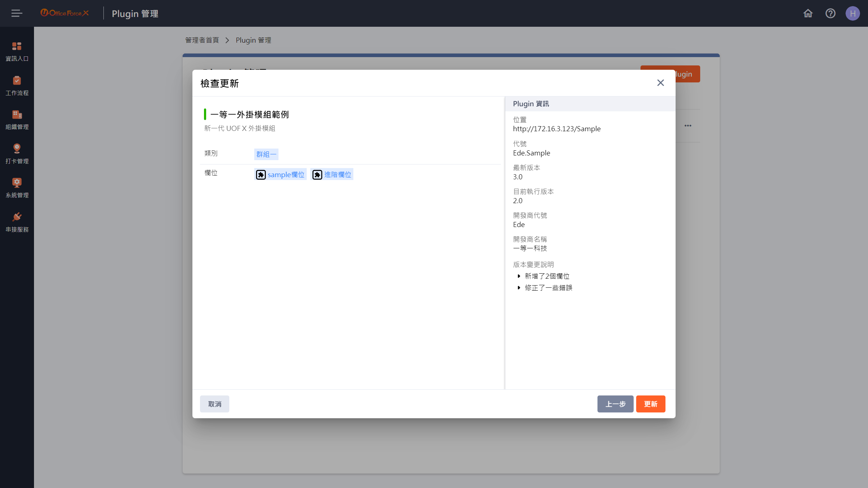Screen dimensions: 868x488
Task: Click the 代號 value Ede.Sample
Action: 531,153
